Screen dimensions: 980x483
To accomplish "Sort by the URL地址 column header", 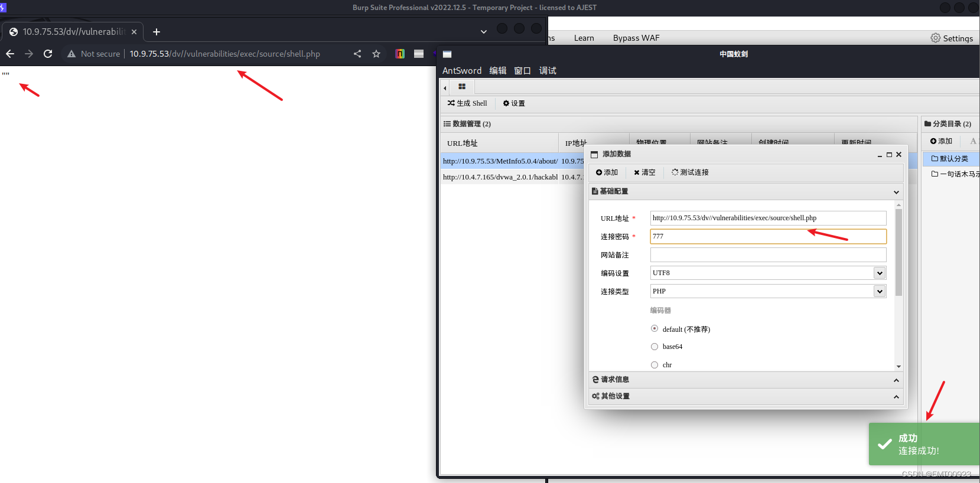I will point(499,143).
